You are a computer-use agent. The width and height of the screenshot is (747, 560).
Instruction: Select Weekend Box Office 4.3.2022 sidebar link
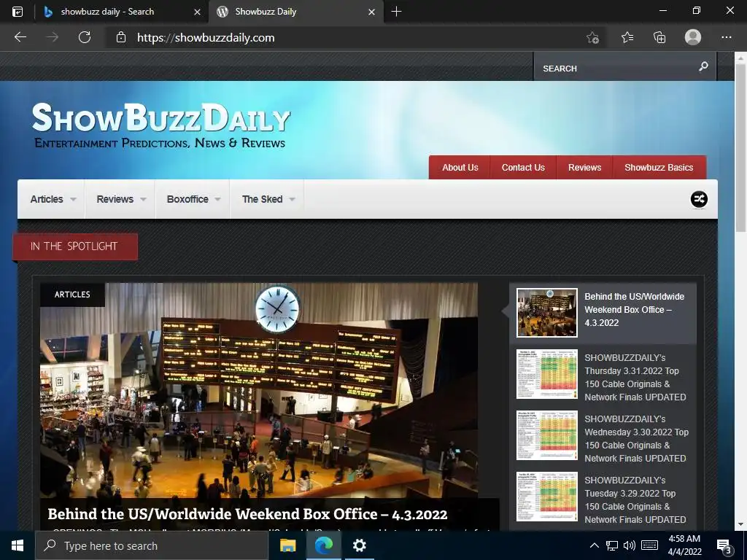coord(634,309)
